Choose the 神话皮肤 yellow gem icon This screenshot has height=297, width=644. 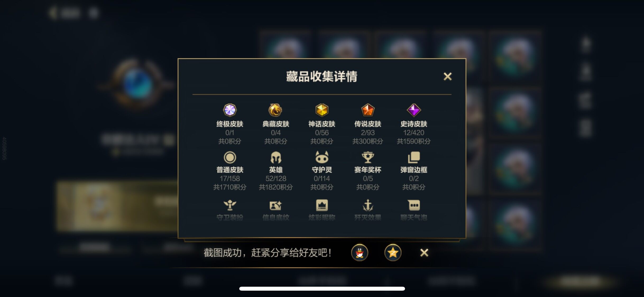322,110
